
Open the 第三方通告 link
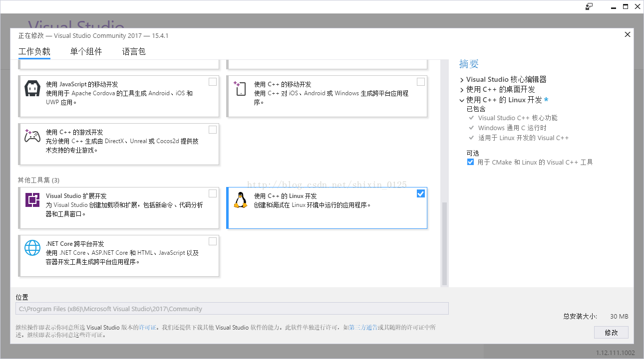[362, 328]
